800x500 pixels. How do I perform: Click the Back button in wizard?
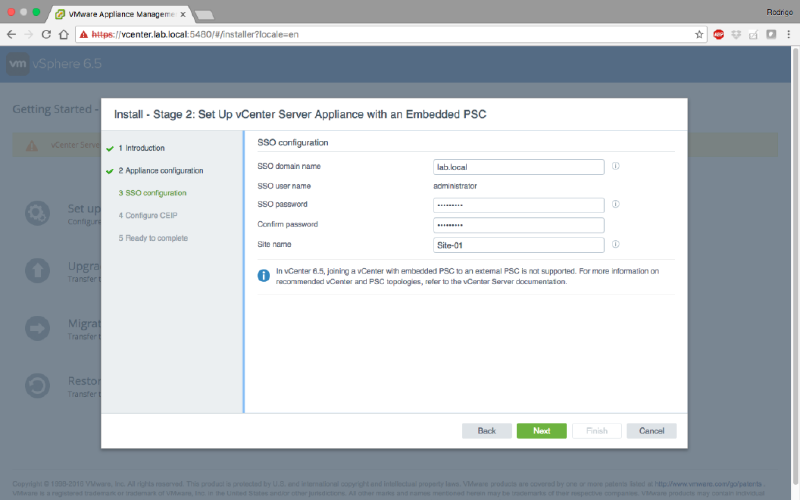coord(486,431)
